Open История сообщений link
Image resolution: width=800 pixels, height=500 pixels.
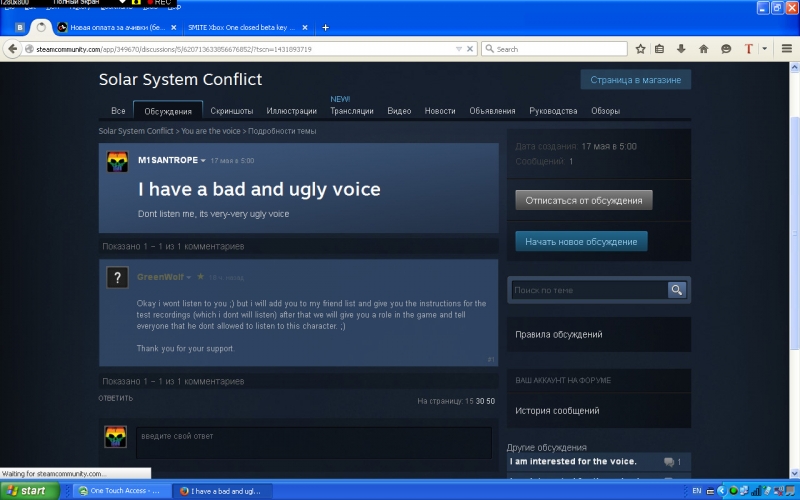557,411
